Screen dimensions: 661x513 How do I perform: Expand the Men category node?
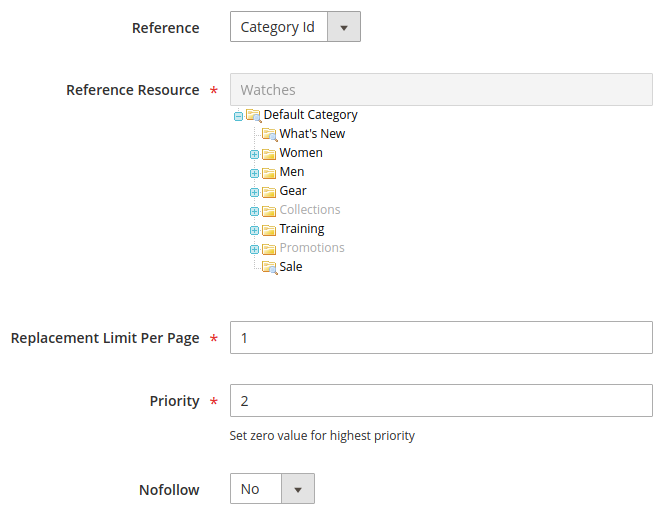point(254,173)
